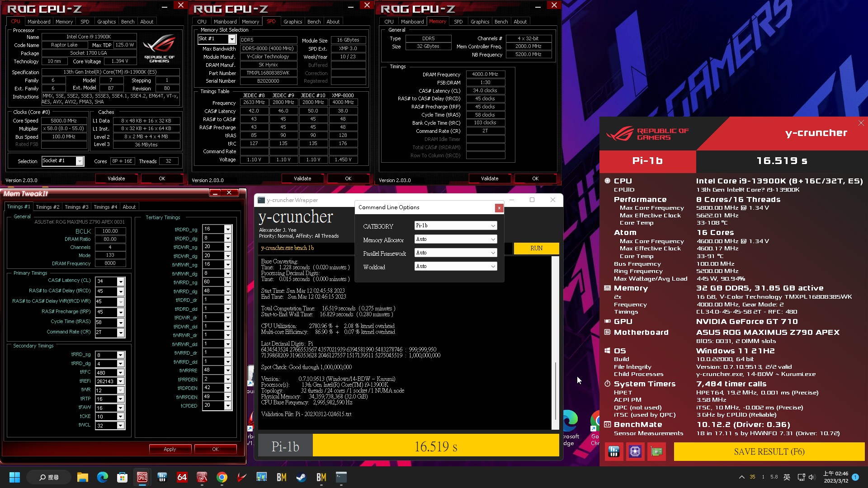Close the BenchMate y-cruncher result panel
Viewport: 868px width, 488px height.
click(861, 123)
